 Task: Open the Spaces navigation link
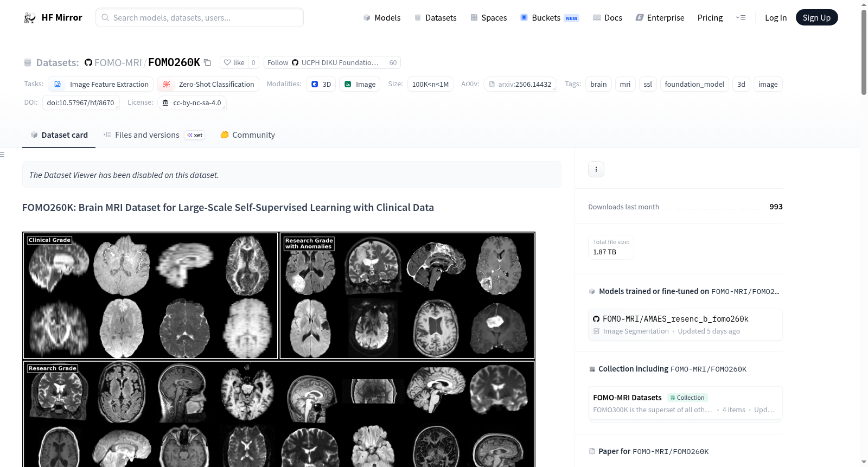pyautogui.click(x=488, y=17)
